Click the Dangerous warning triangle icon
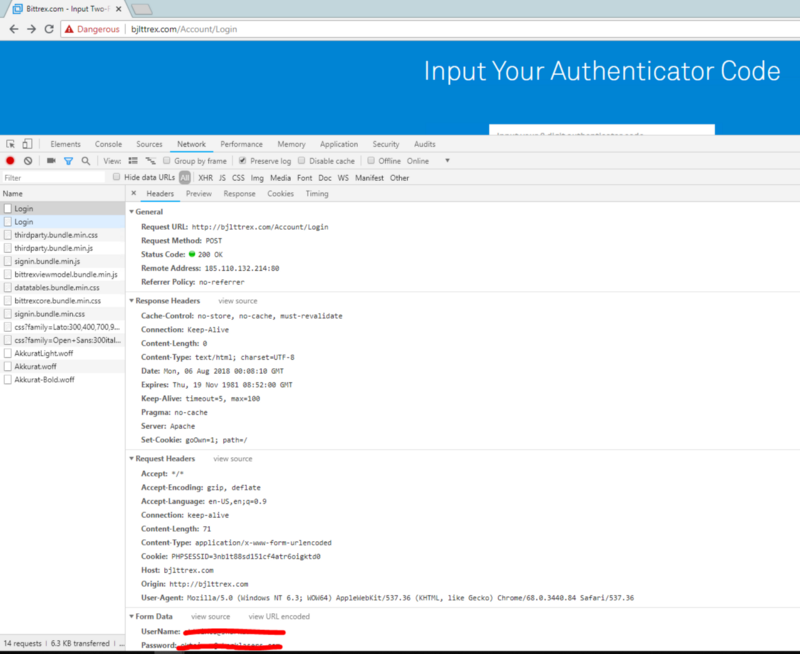The height and width of the screenshot is (654, 800). click(x=69, y=30)
